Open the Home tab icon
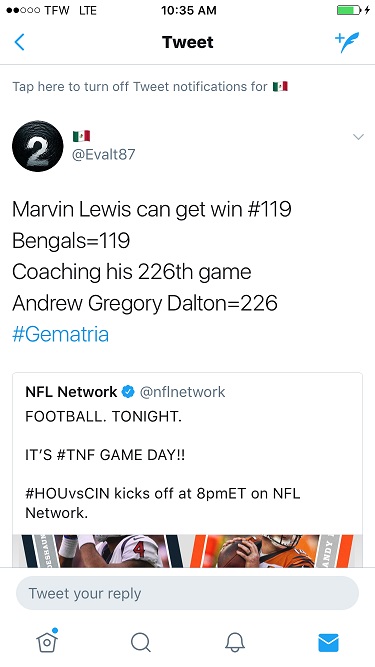The image size is (375, 667). [x=47, y=641]
